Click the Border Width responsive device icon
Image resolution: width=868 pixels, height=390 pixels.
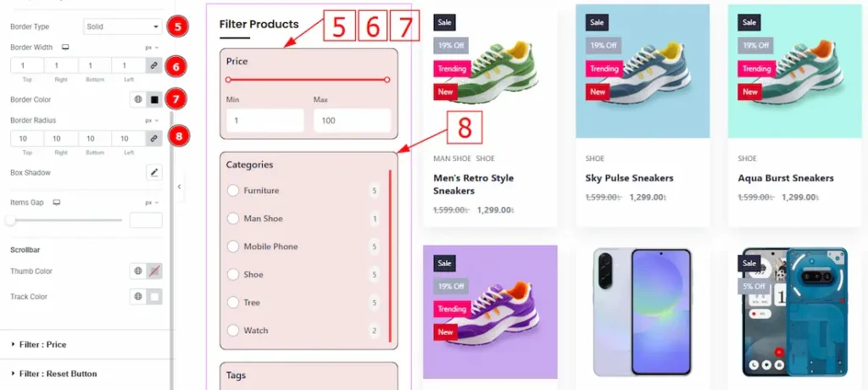click(65, 47)
